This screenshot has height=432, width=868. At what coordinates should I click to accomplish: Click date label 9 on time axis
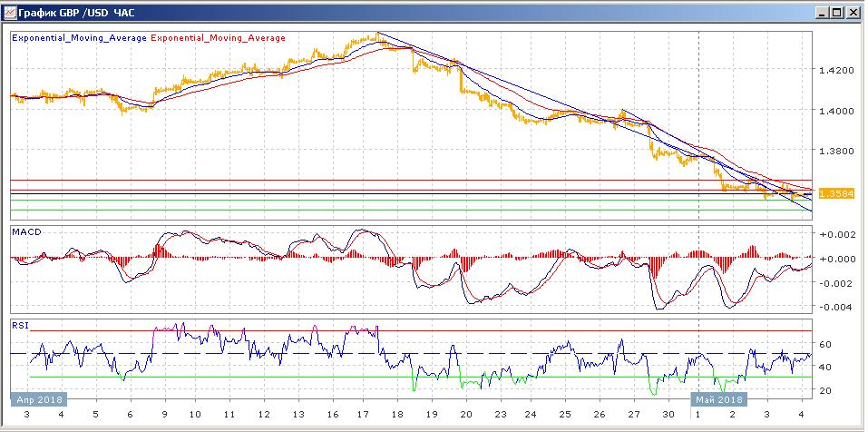[164, 415]
